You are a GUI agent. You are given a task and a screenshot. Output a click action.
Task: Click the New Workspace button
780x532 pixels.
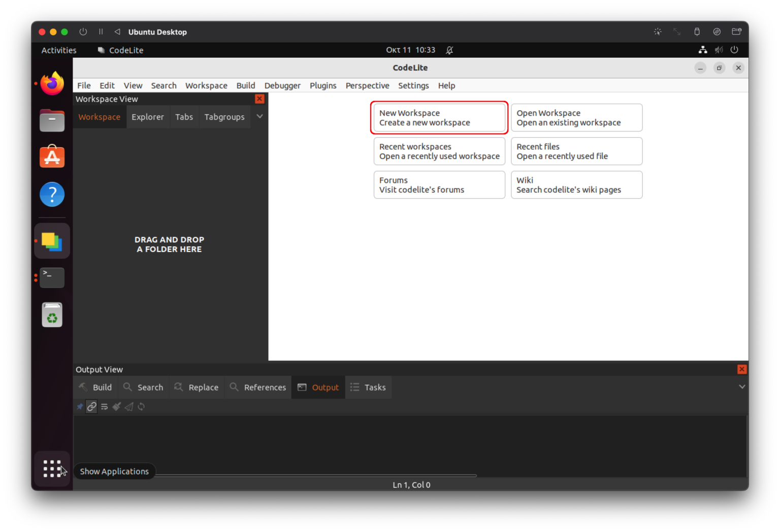tap(439, 118)
